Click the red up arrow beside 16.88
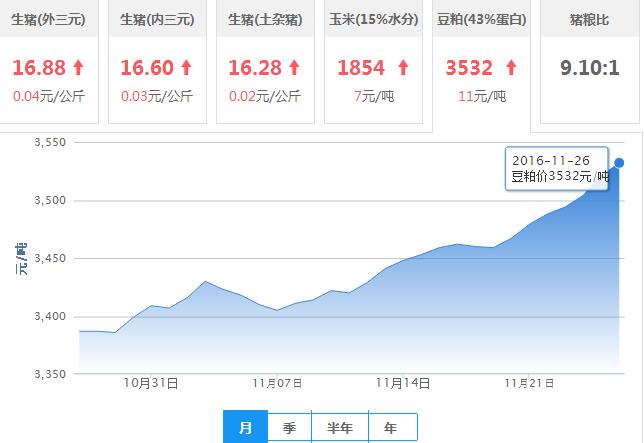The image size is (644, 443). [78, 67]
